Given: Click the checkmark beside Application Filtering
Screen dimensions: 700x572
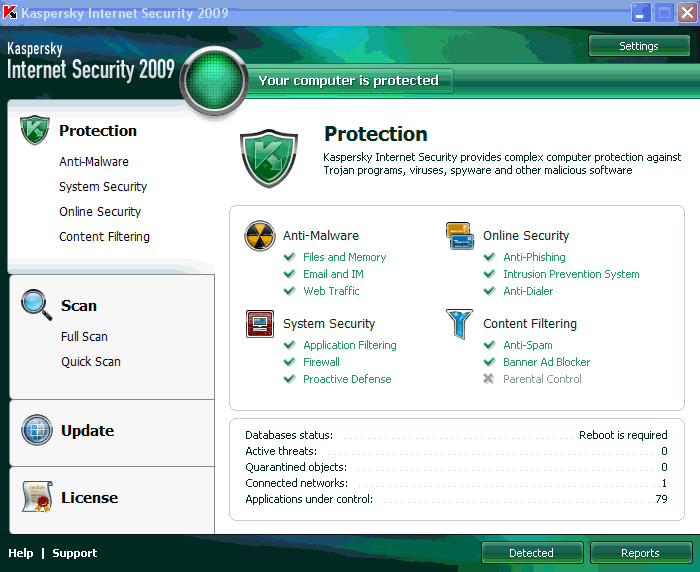Looking at the screenshot, I should (290, 345).
